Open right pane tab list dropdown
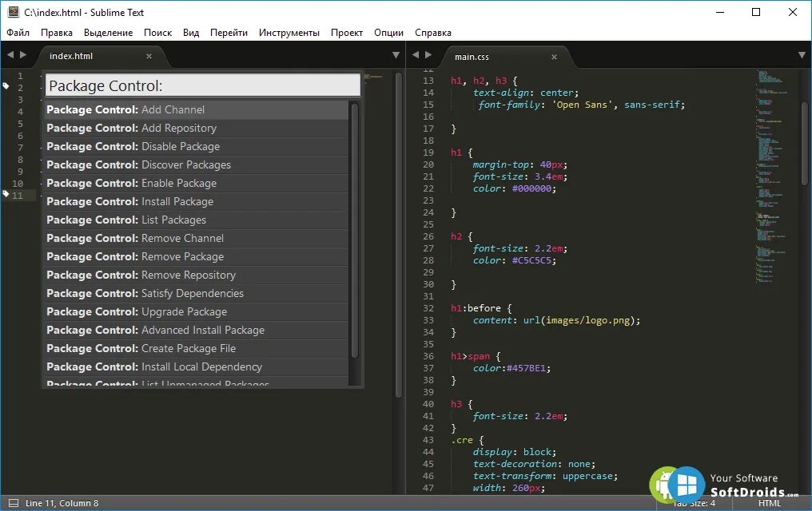This screenshot has height=511, width=812. pos(802,55)
